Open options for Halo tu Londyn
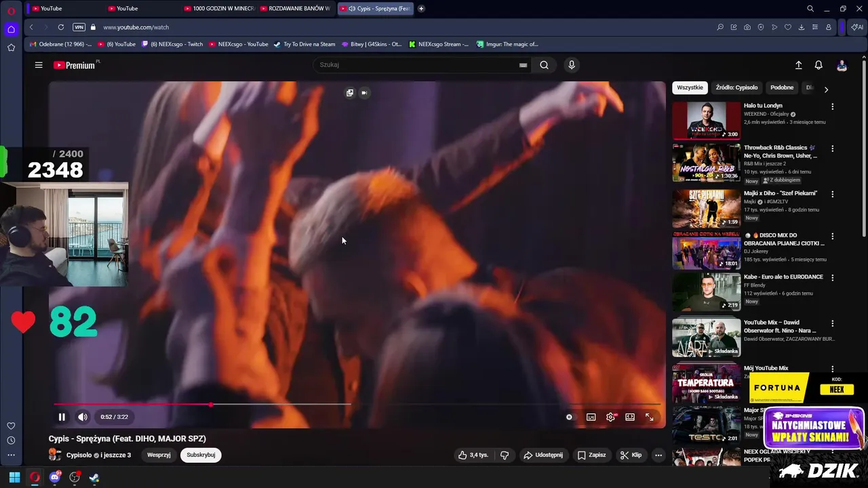Image resolution: width=868 pixels, height=488 pixels. pyautogui.click(x=832, y=106)
